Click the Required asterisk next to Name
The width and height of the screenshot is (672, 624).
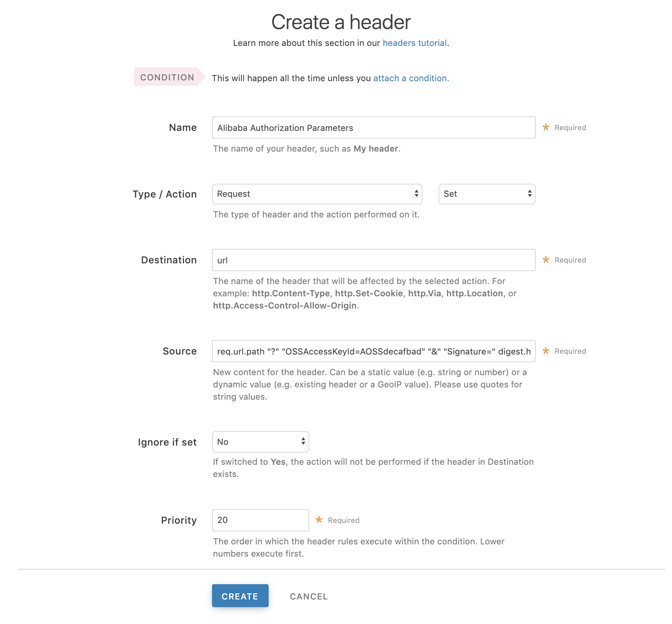(x=546, y=127)
